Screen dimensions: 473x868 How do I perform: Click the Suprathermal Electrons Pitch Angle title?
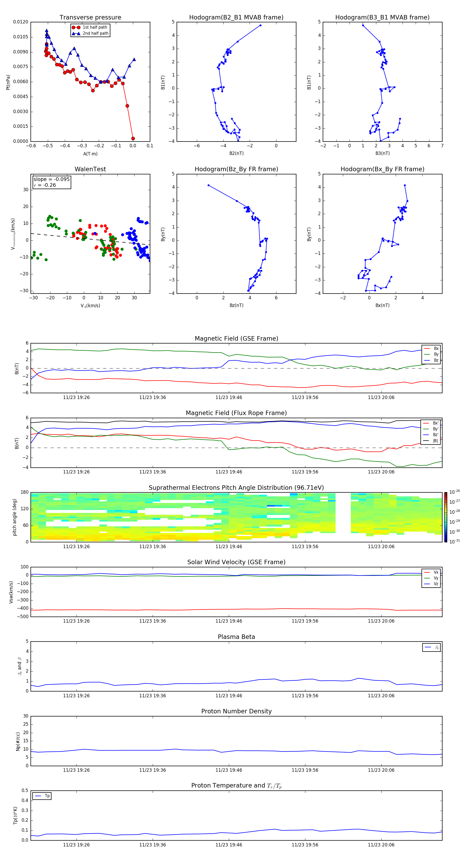tap(236, 488)
